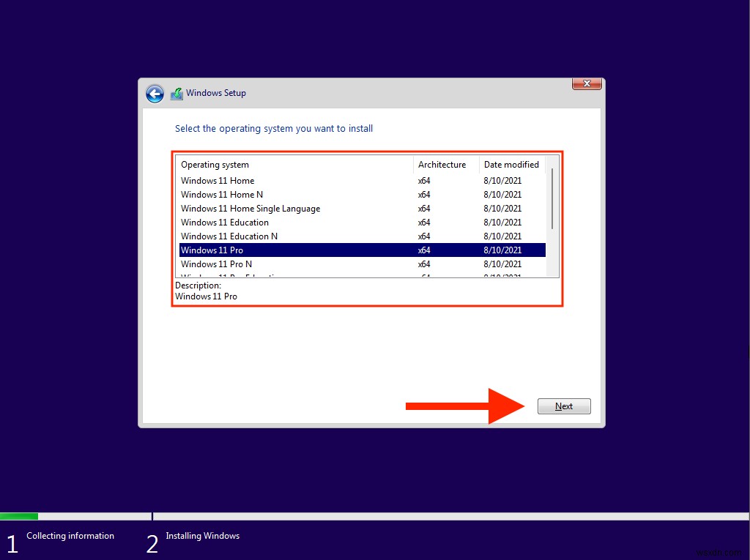Click the back navigation arrow icon
The height and width of the screenshot is (560, 750).
click(x=155, y=94)
